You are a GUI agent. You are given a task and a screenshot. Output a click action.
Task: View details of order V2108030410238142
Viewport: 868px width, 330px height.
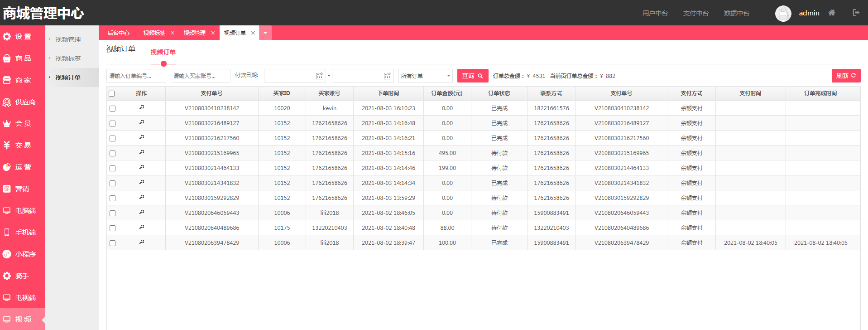click(x=142, y=108)
